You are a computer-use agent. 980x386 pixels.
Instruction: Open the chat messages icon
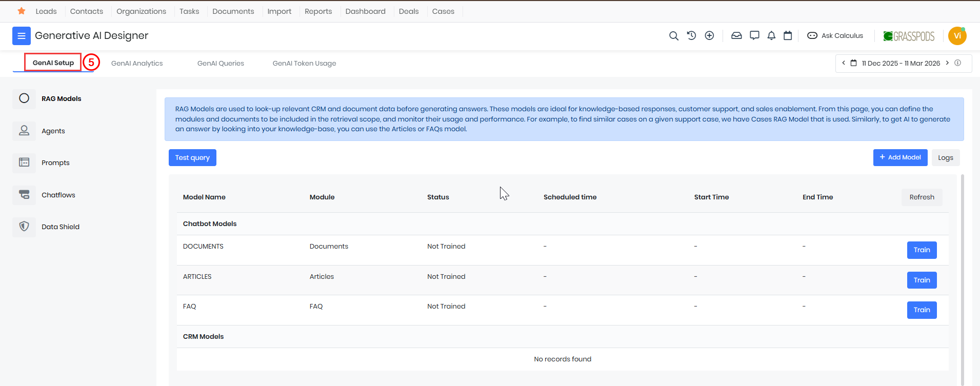pyautogui.click(x=754, y=36)
